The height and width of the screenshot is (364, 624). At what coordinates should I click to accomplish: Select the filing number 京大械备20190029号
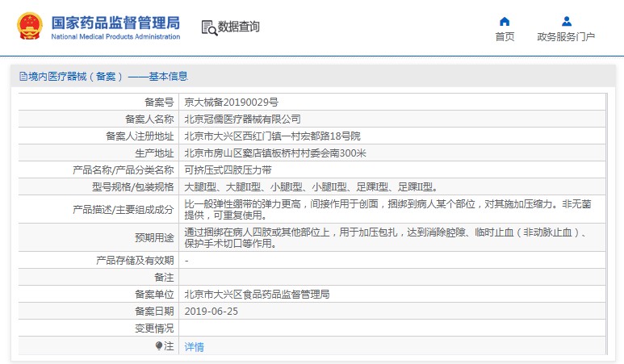coord(231,103)
